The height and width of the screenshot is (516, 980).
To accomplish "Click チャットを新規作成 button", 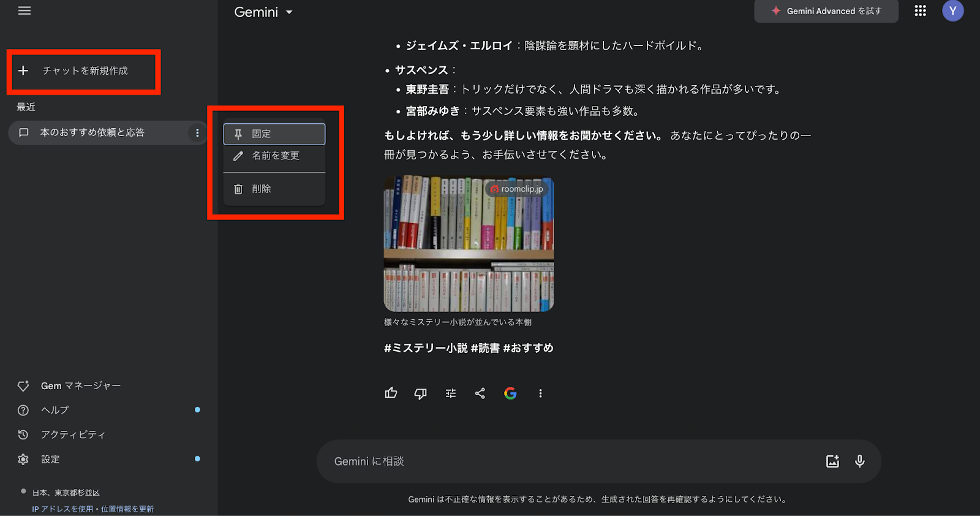I will (x=84, y=71).
